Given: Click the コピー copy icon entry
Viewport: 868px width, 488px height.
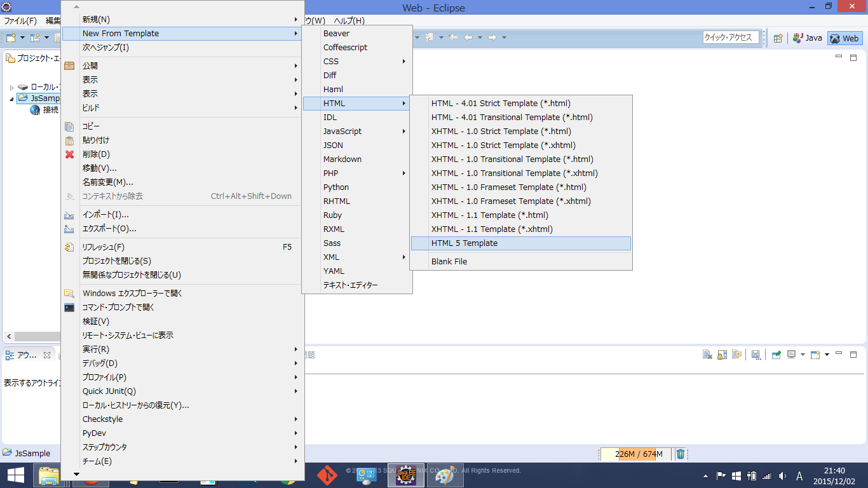Looking at the screenshot, I should tap(182, 126).
